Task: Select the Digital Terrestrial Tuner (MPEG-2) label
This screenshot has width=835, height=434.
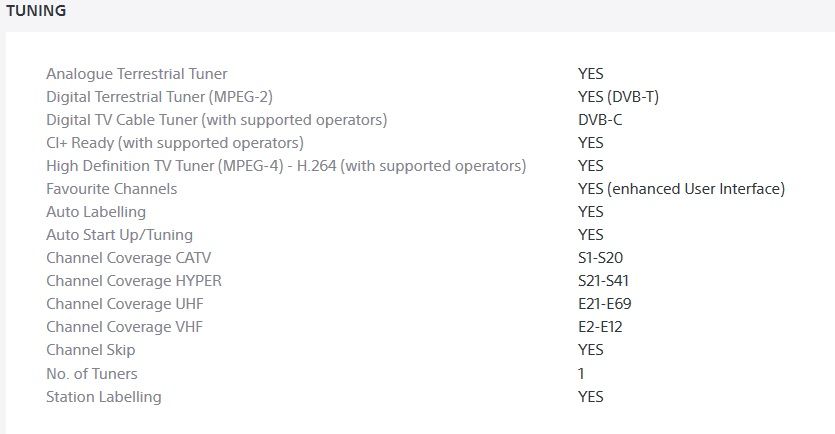Action: coord(159,97)
